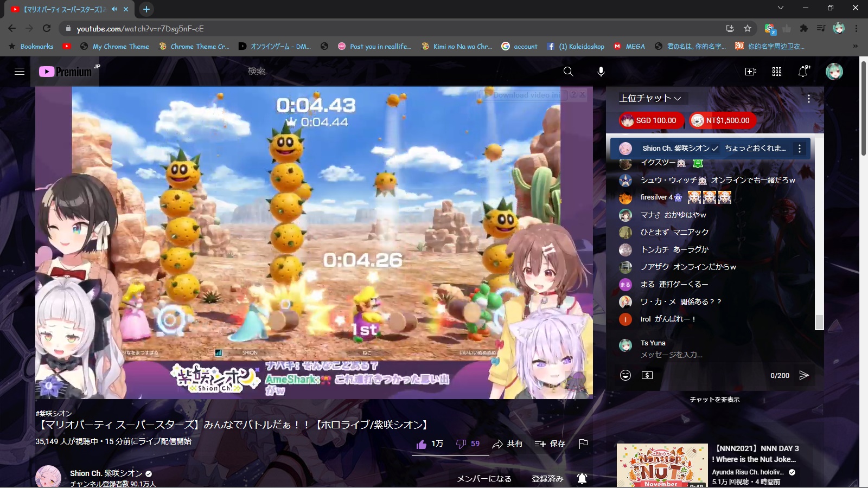Click the 登録済み subscribed button
The width and height of the screenshot is (868, 488).
pyautogui.click(x=547, y=479)
